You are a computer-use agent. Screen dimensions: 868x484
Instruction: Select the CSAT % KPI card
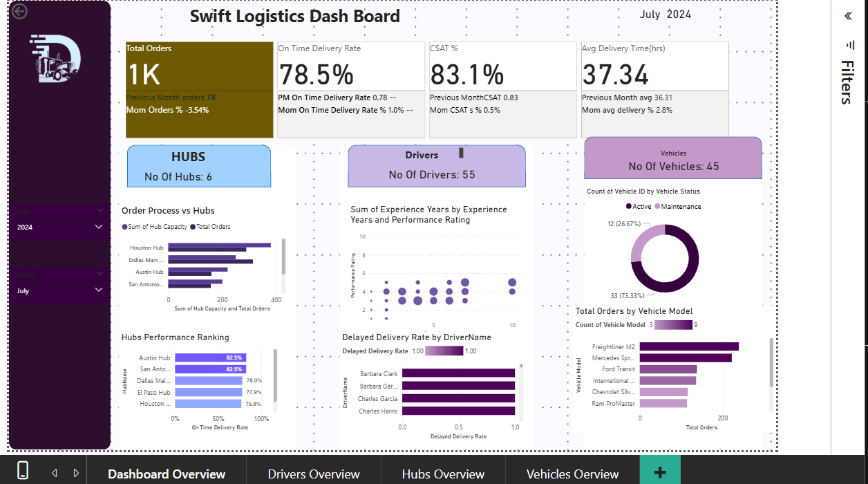[503, 90]
